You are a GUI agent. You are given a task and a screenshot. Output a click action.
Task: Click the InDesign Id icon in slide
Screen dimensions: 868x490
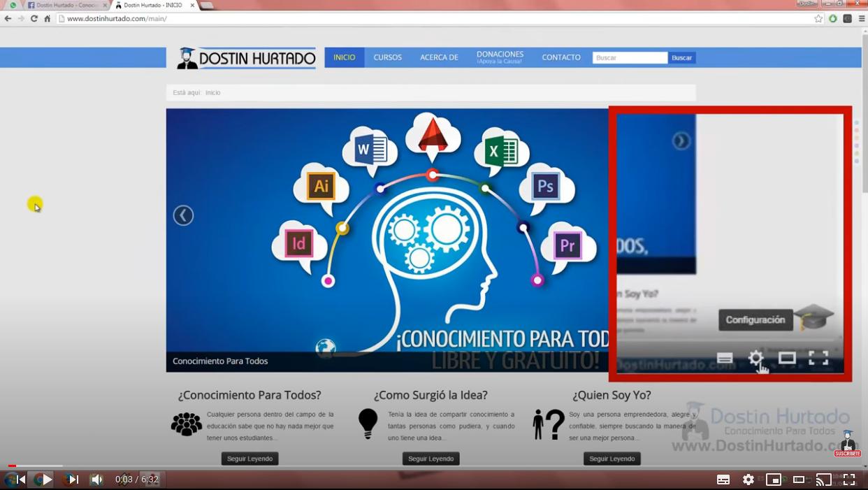(298, 244)
